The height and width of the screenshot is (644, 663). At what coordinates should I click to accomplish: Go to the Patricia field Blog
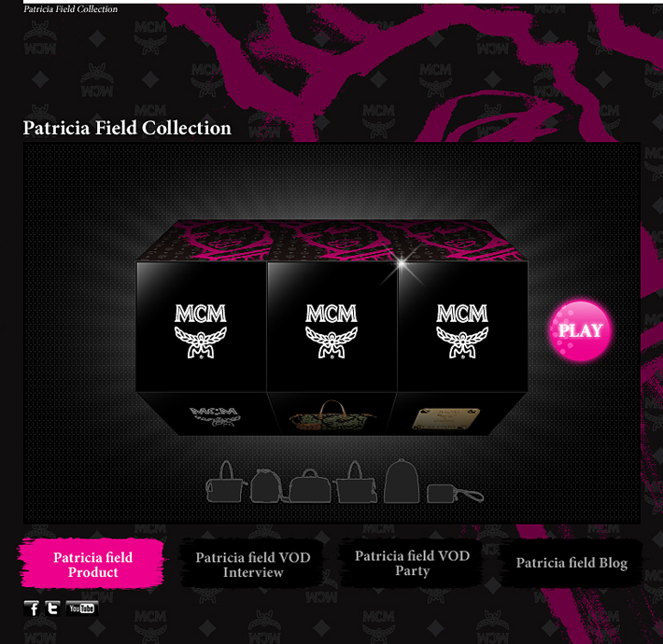click(x=571, y=563)
